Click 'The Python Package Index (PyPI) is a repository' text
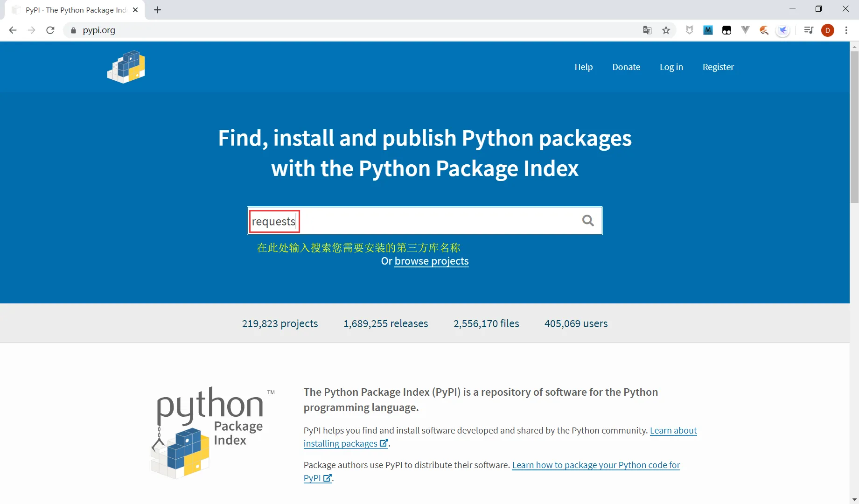Screen dimensions: 859x504 point(481,399)
